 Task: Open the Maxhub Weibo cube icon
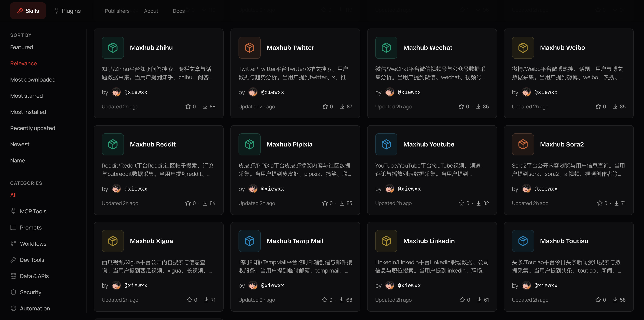coord(523,47)
